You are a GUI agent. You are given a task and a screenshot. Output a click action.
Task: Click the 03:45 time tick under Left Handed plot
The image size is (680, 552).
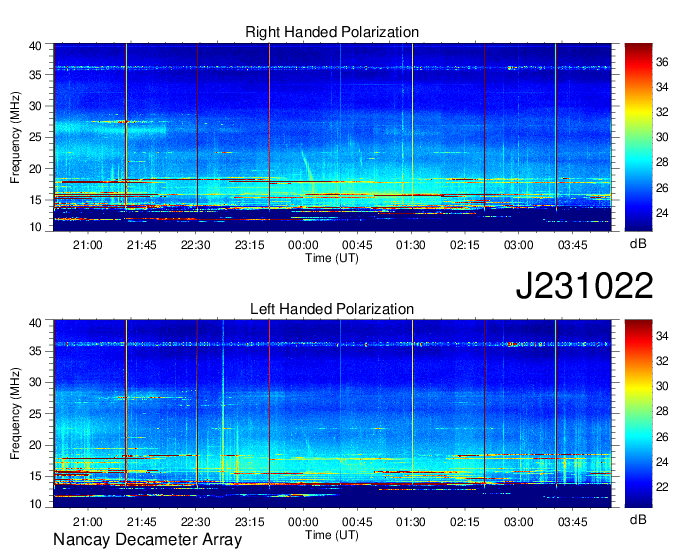572,522
